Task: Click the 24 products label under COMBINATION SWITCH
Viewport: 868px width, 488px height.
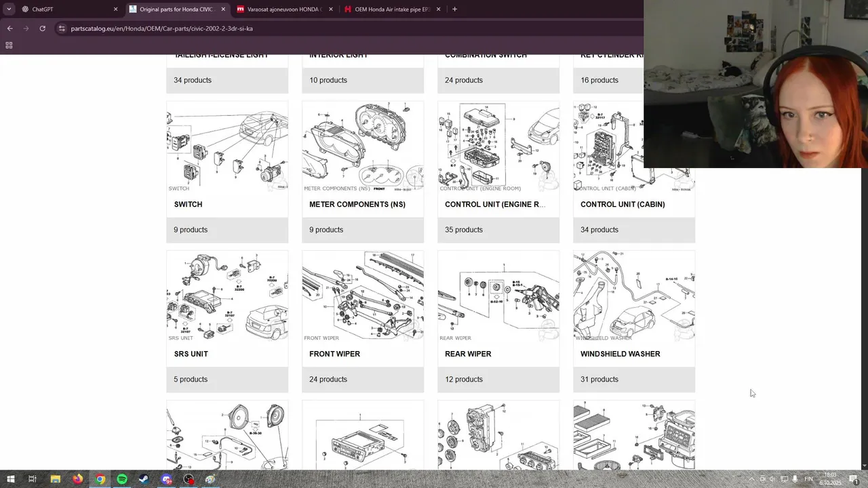Action: click(464, 80)
